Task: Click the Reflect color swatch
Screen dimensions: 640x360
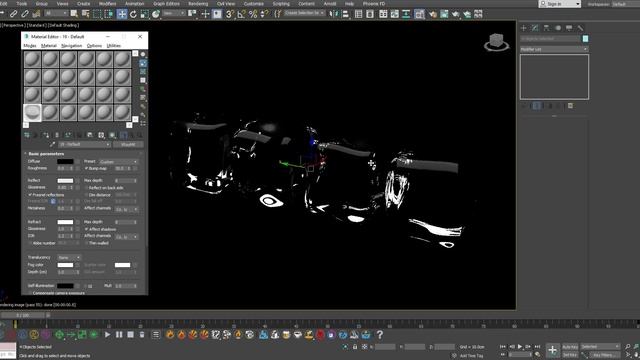Action: pyautogui.click(x=65, y=180)
